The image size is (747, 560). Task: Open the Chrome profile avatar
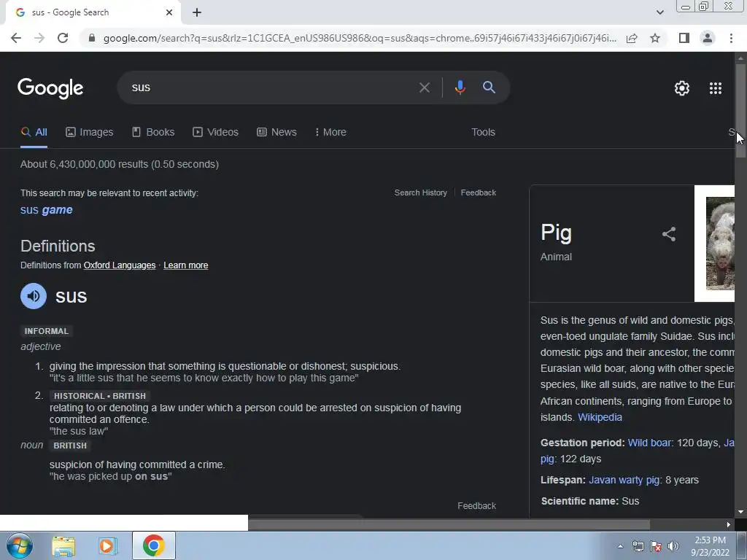[708, 38]
